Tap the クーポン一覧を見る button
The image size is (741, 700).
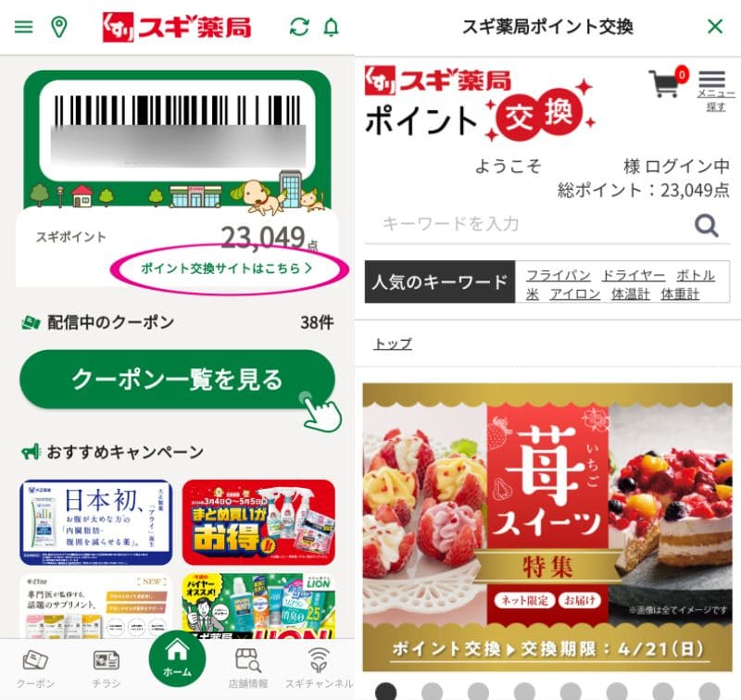click(x=177, y=380)
